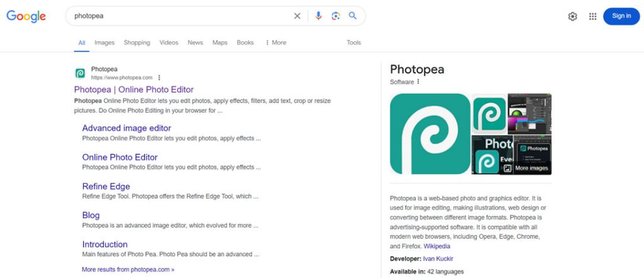The height and width of the screenshot is (278, 644).
Task: Open the Tools filter option
Action: click(353, 43)
